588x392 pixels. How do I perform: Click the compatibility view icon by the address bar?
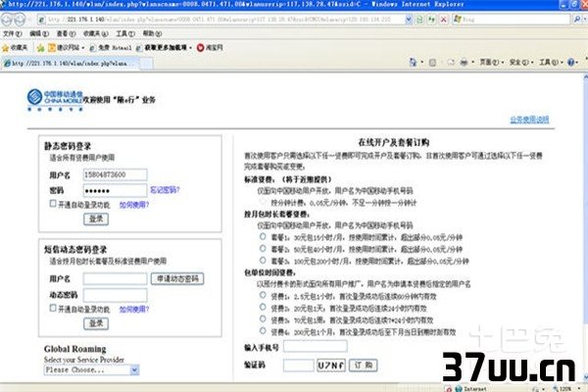click(x=419, y=20)
